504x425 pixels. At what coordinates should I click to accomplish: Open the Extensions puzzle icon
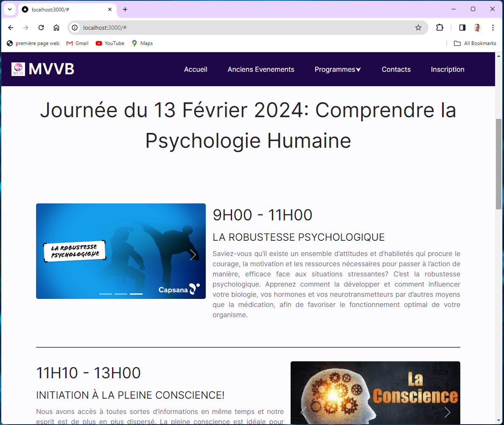click(x=440, y=28)
